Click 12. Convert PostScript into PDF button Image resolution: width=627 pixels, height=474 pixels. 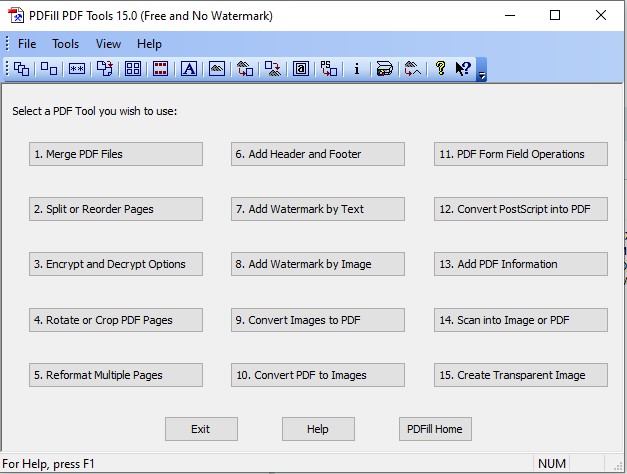pos(521,209)
